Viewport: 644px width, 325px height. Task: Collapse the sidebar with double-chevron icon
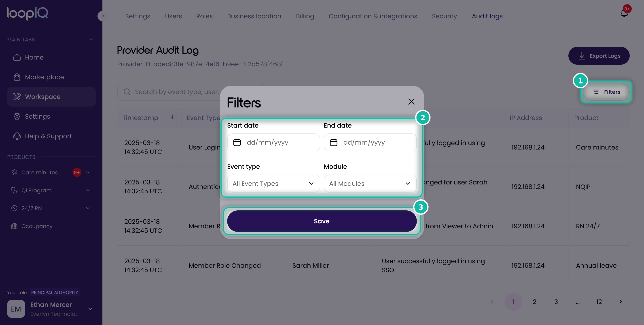pyautogui.click(x=103, y=16)
